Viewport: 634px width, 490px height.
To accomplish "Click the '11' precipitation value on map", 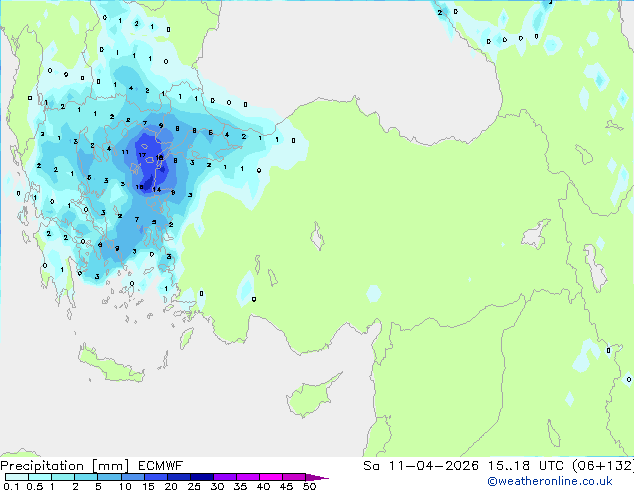I will click(125, 152).
